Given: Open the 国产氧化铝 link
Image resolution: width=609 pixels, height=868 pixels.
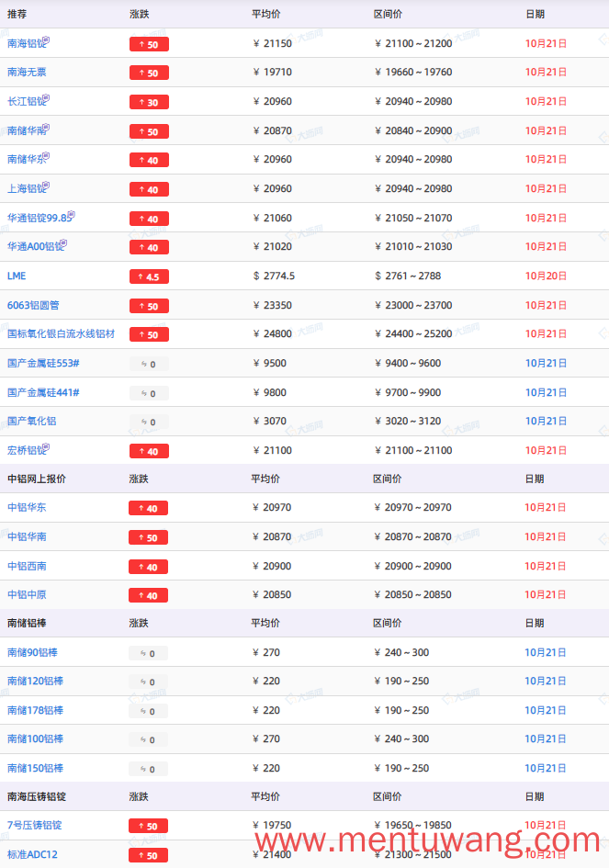Looking at the screenshot, I should click(31, 422).
